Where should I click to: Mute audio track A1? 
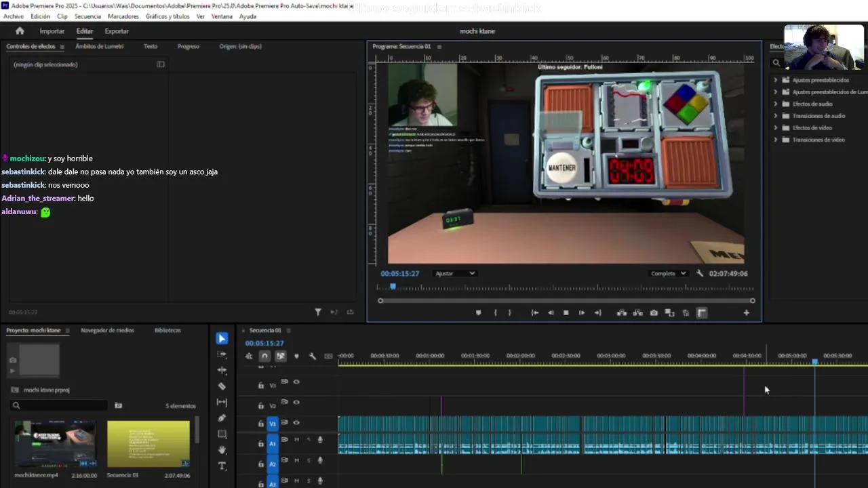click(x=296, y=440)
